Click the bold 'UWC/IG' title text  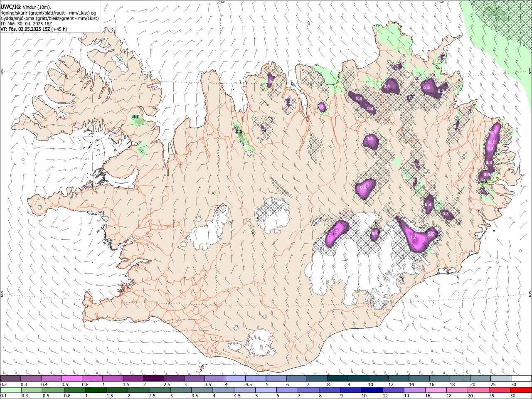10,7
